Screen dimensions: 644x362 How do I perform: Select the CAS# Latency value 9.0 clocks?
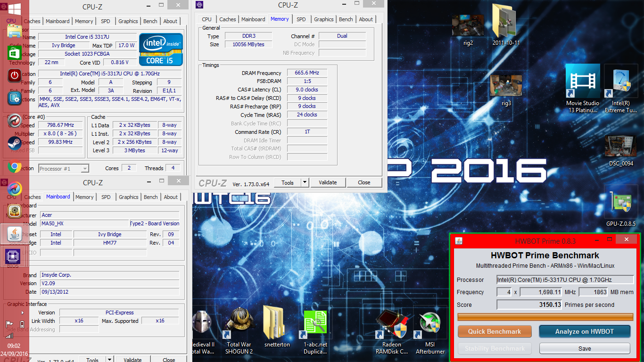(x=307, y=90)
